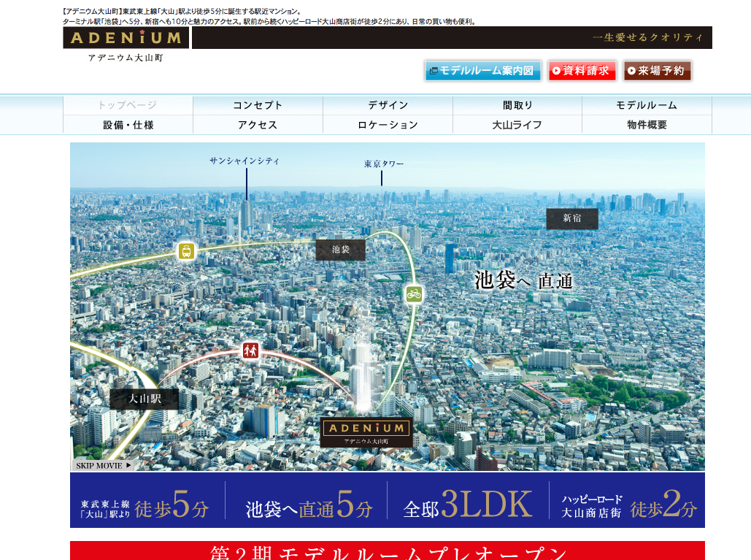751x560 pixels.
Task: Open the アクセス menu item
Action: (x=258, y=125)
